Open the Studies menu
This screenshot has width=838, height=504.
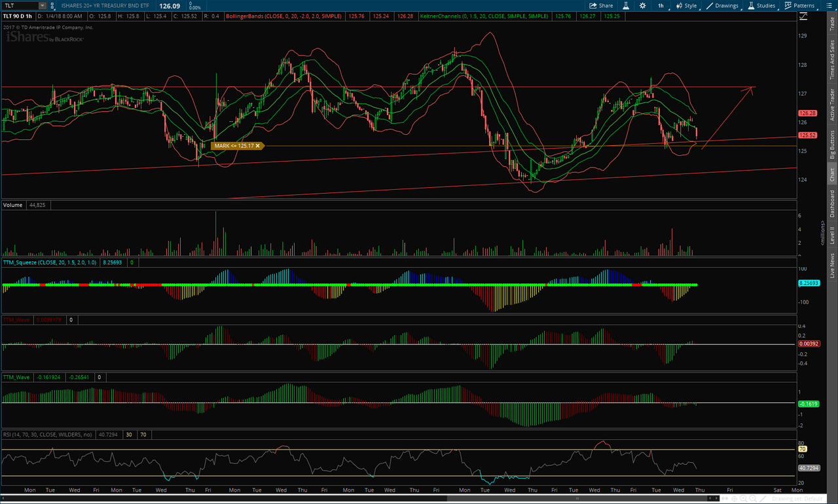tap(761, 6)
